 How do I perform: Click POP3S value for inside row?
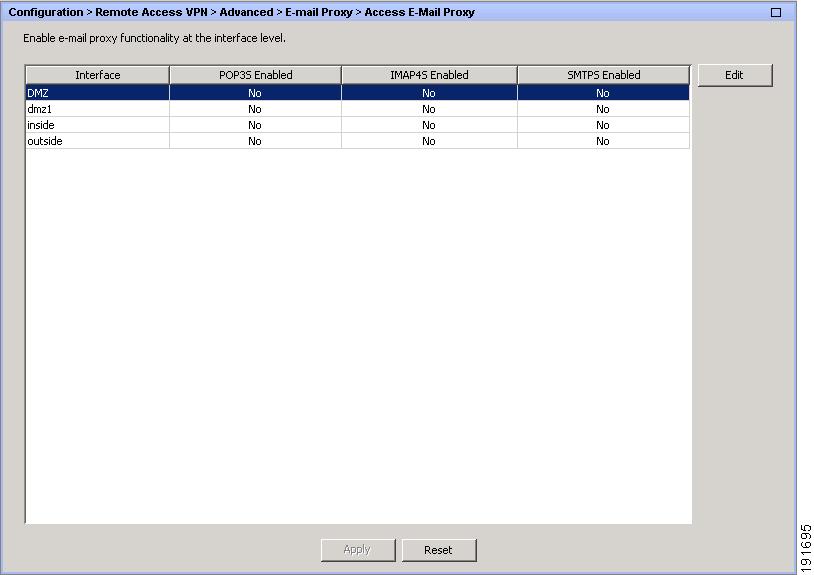[x=255, y=125]
